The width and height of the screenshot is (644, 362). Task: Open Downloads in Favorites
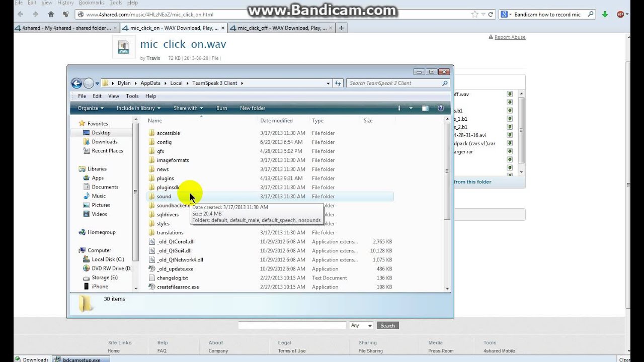pyautogui.click(x=104, y=142)
